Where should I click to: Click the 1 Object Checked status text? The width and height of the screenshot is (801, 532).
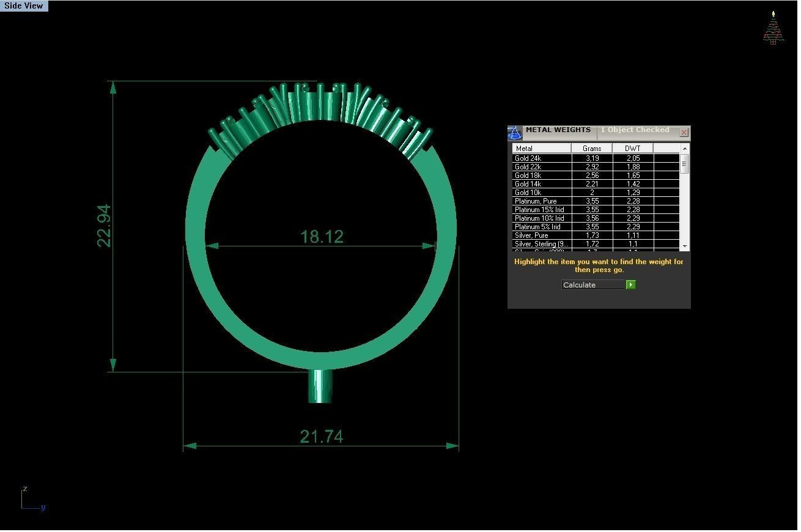[635, 130]
